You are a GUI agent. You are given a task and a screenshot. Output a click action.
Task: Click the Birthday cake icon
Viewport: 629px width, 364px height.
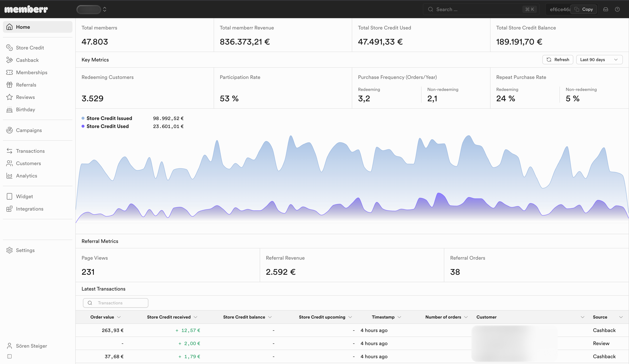tap(9, 109)
